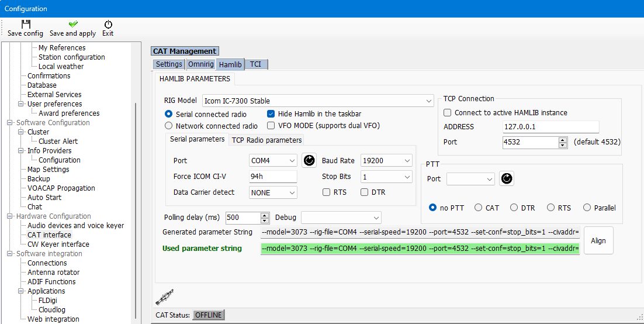Screen dimensions: 644x324
Task: Open Antenna rotator settings in the tree
Action: click(x=53, y=272)
